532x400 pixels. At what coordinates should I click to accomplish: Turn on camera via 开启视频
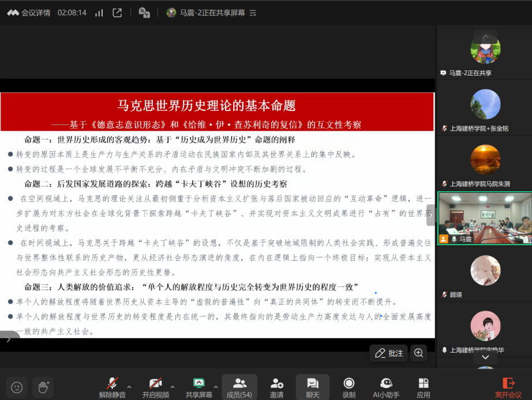coord(155,387)
